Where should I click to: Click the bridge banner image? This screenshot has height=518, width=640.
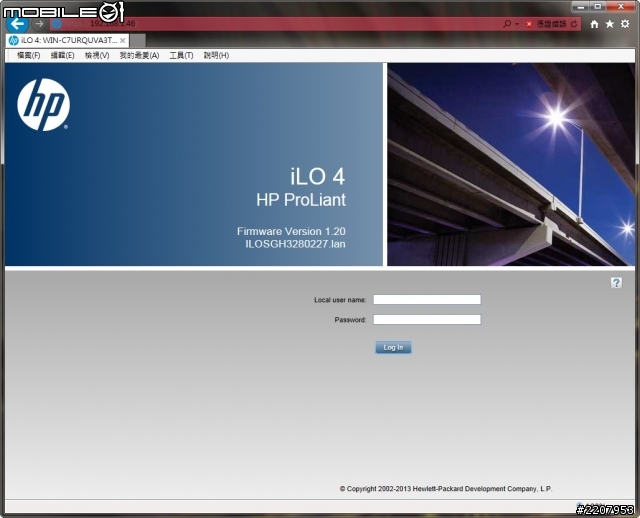[511, 165]
